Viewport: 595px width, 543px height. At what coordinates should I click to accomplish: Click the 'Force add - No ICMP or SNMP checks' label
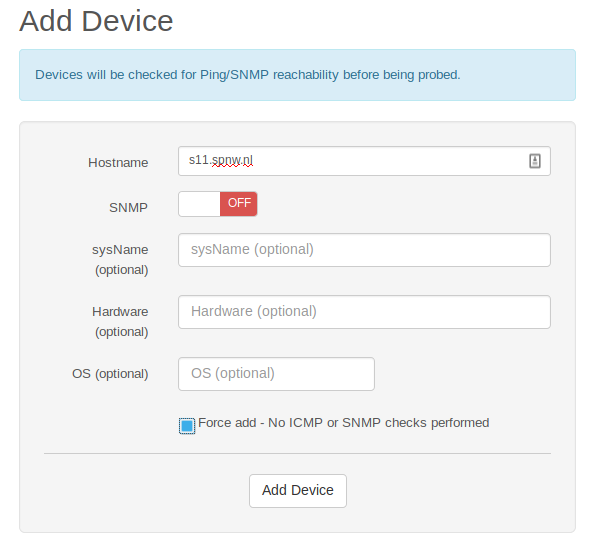343,423
